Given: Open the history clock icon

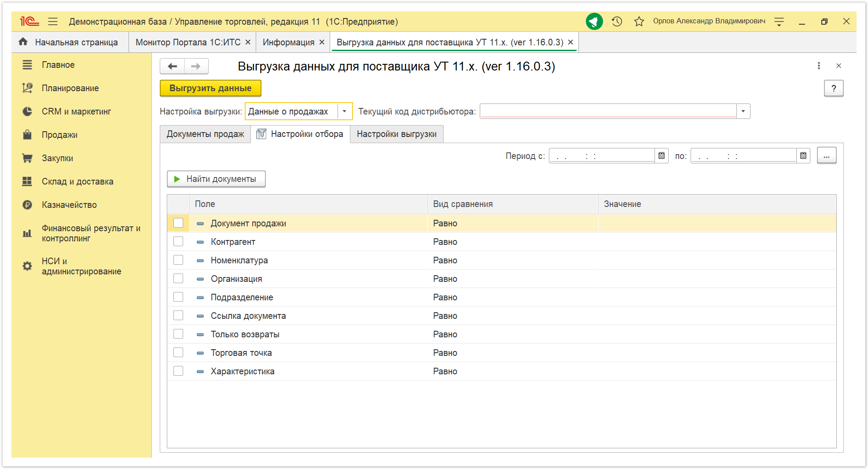Looking at the screenshot, I should [x=617, y=21].
